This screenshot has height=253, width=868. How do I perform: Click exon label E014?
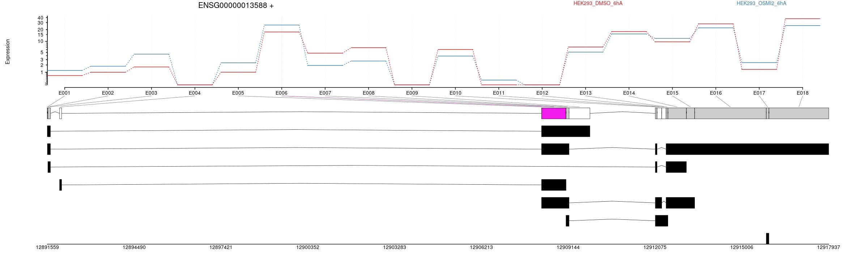click(629, 93)
